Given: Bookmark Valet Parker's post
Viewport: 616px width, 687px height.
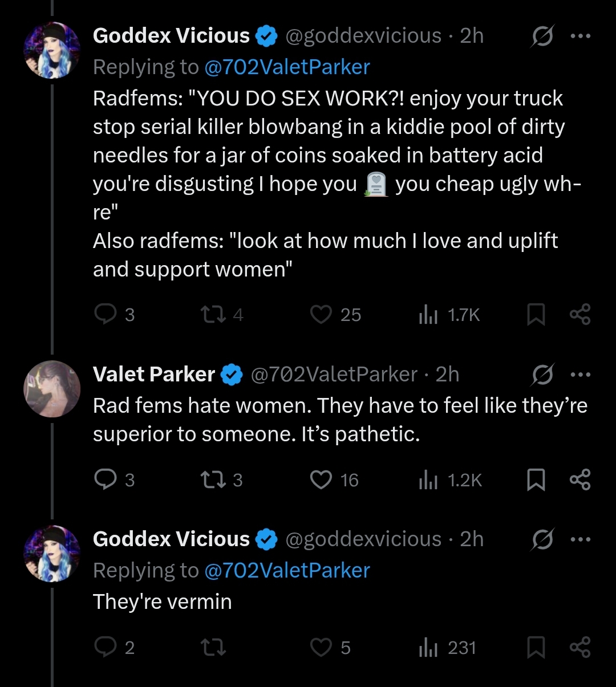Looking at the screenshot, I should (x=536, y=479).
